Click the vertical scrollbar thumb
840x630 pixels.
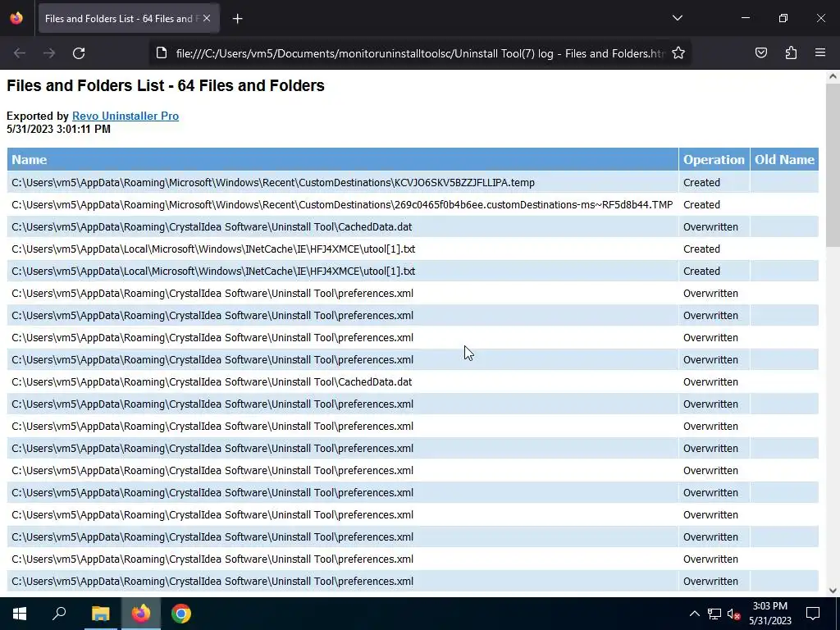(833, 166)
